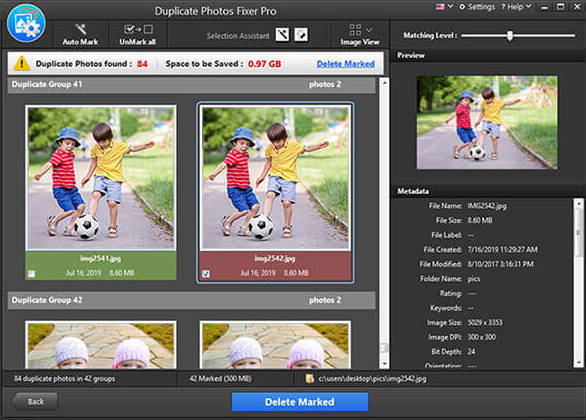This screenshot has height=420, width=586.
Task: Uncheck the img2542.jpg checkbox
Action: (x=206, y=274)
